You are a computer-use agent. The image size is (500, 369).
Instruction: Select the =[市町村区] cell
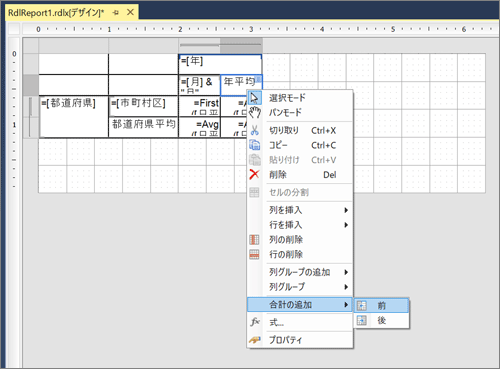tap(143, 106)
